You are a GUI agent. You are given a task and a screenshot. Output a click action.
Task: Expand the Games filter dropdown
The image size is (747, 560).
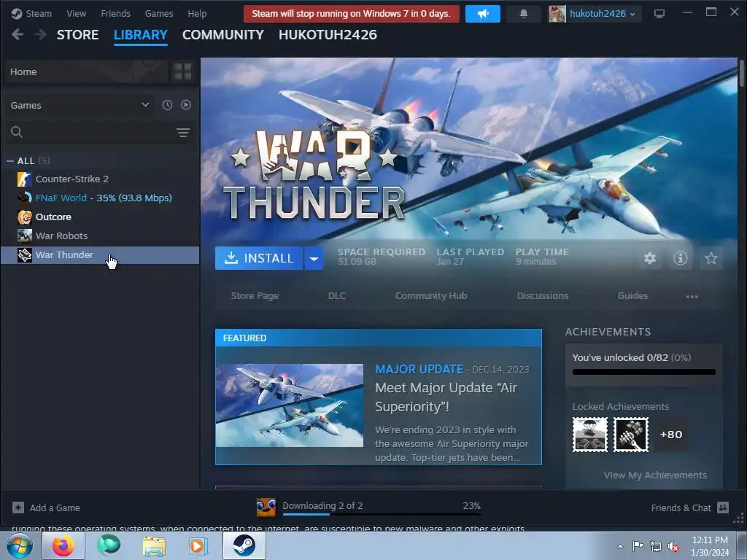pos(80,105)
